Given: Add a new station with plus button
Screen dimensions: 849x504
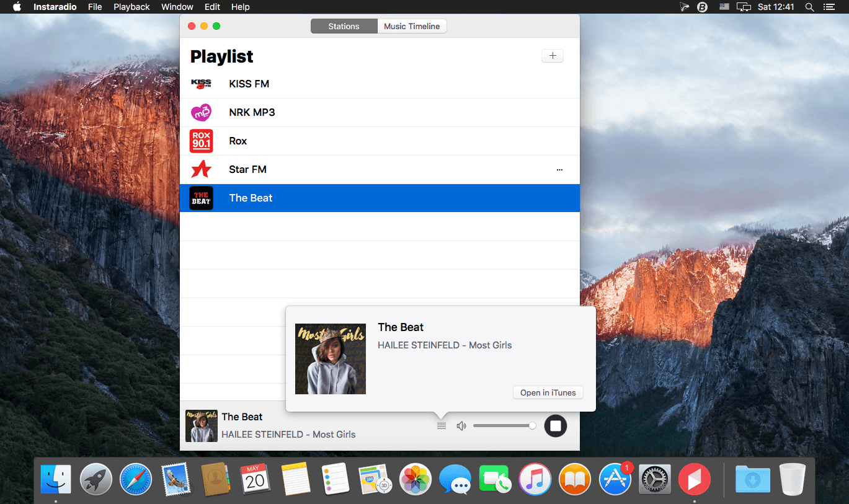Looking at the screenshot, I should pos(553,56).
